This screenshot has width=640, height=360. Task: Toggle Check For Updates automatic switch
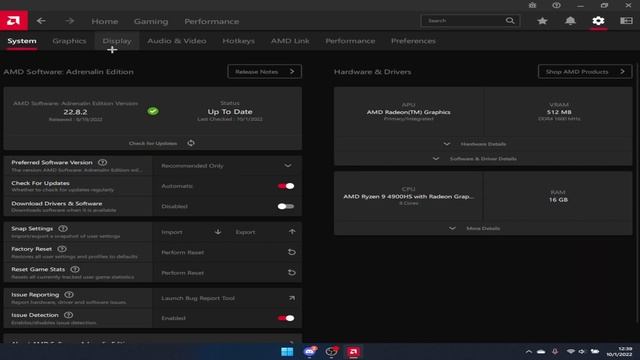pos(286,186)
